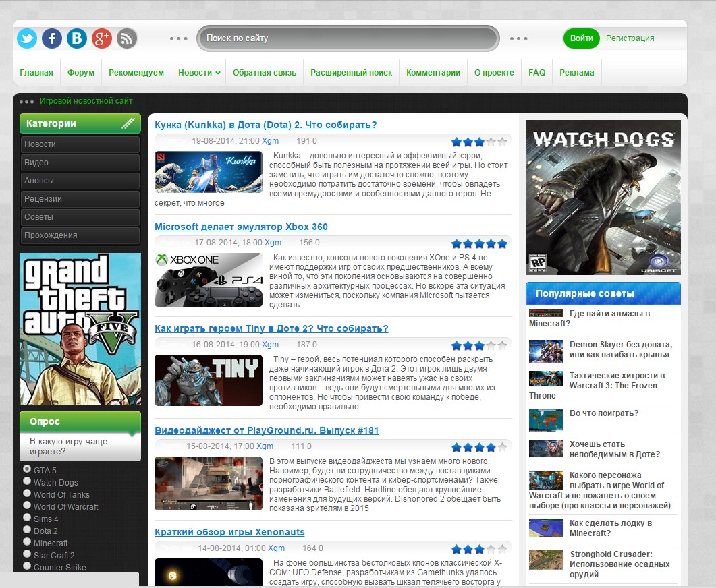Image resolution: width=716 pixels, height=588 pixels.
Task: Click the Watch Dogs cover banner
Action: [x=603, y=198]
